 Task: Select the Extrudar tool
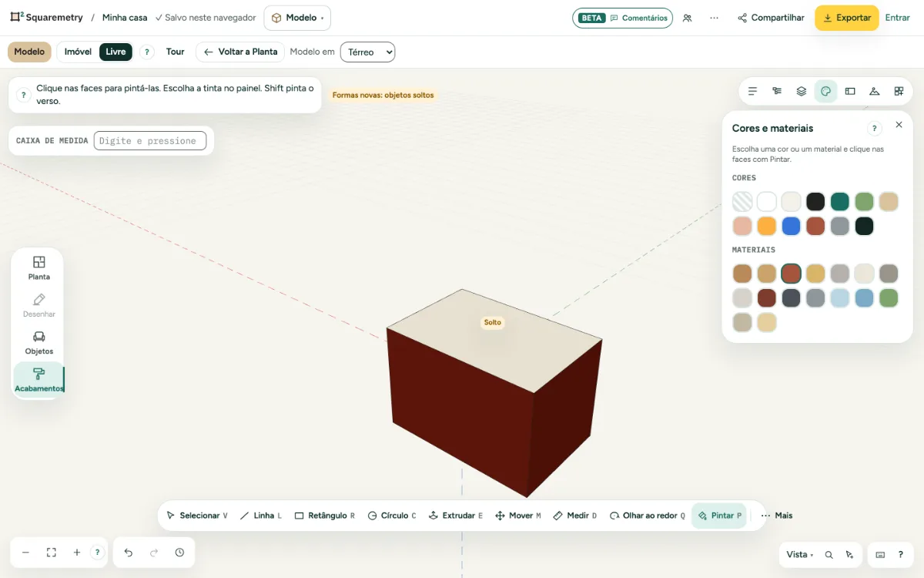[x=455, y=516]
